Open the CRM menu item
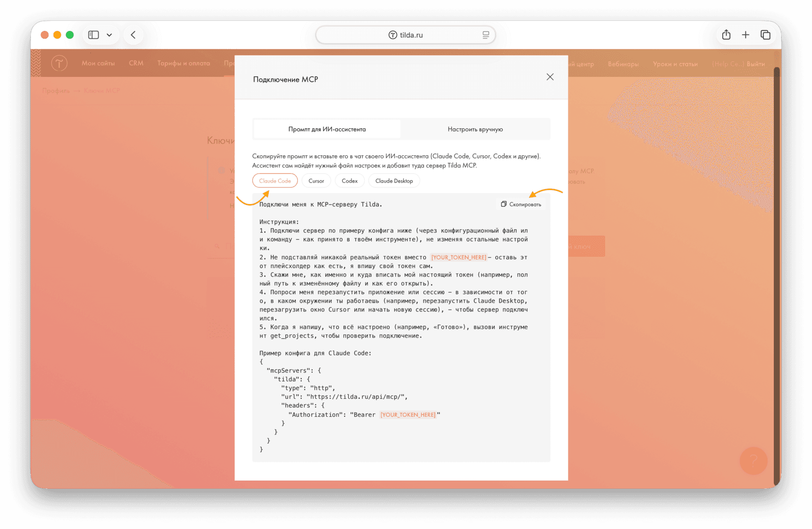Image resolution: width=812 pixels, height=529 pixels. coord(136,63)
